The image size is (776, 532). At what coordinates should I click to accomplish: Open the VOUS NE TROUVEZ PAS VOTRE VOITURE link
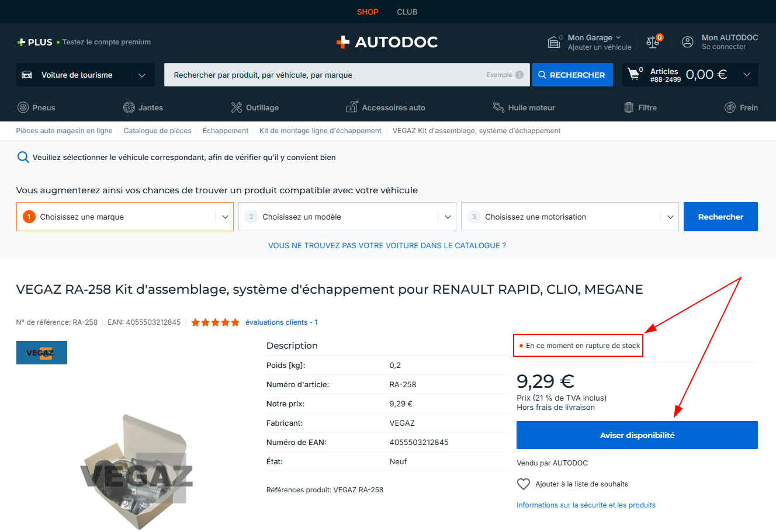click(387, 246)
